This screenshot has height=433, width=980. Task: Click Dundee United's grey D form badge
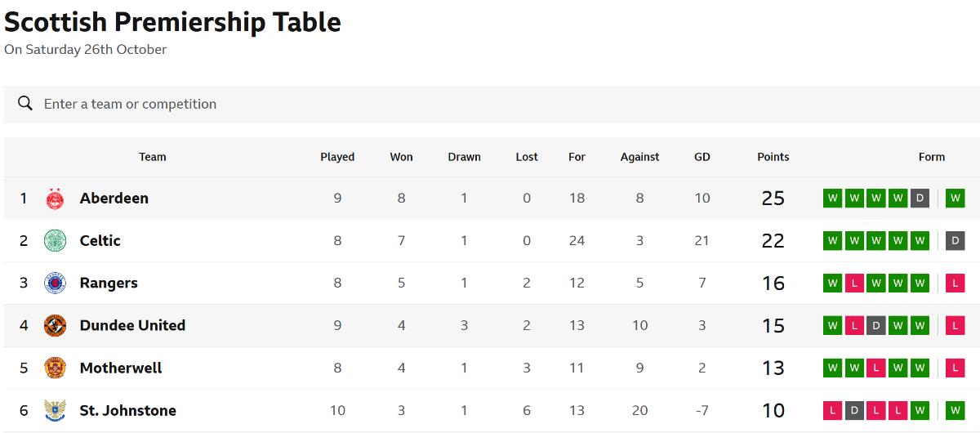pos(876,326)
